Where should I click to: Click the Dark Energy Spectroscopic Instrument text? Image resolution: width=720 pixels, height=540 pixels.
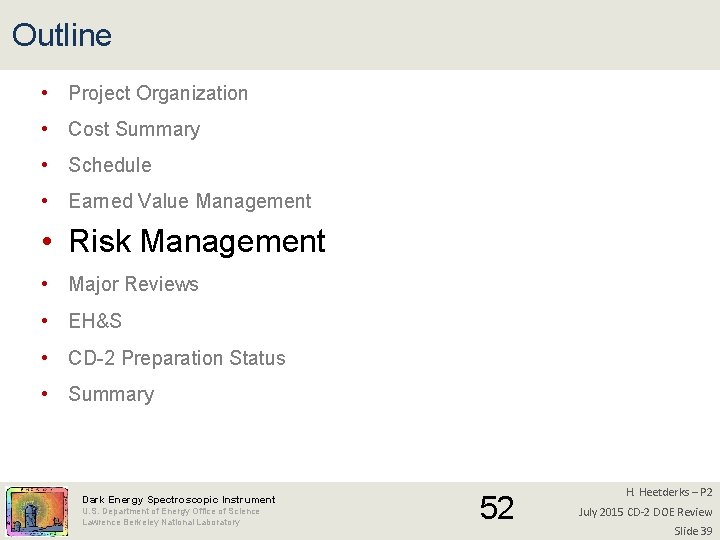(x=179, y=499)
